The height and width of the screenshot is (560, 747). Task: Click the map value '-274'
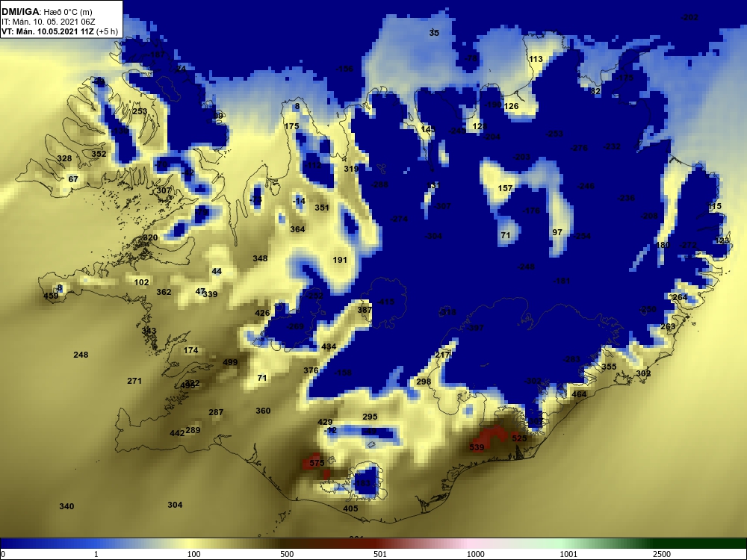[x=399, y=219]
